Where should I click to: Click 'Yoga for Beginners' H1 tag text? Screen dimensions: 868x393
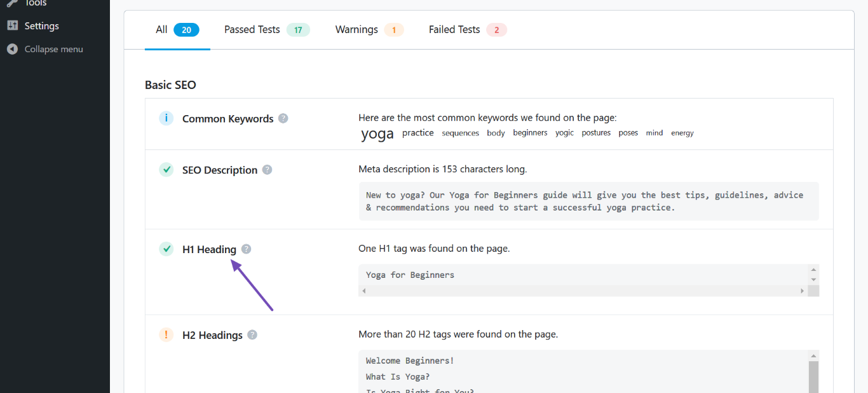click(410, 275)
